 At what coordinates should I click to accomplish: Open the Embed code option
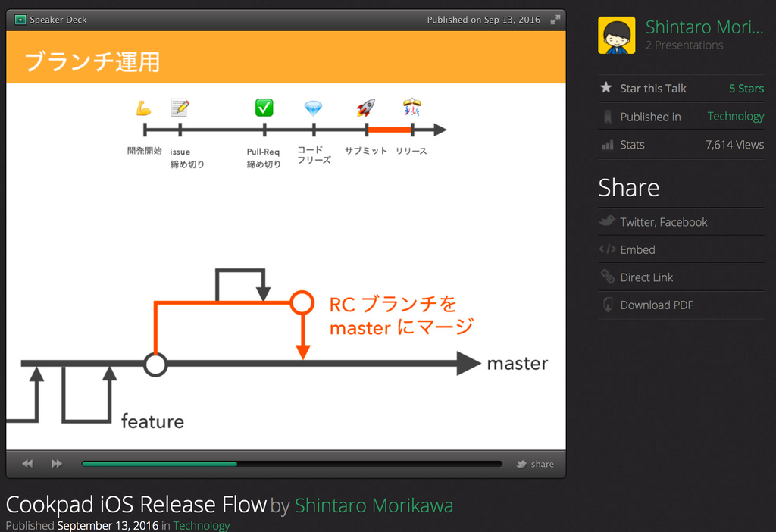coord(637,249)
